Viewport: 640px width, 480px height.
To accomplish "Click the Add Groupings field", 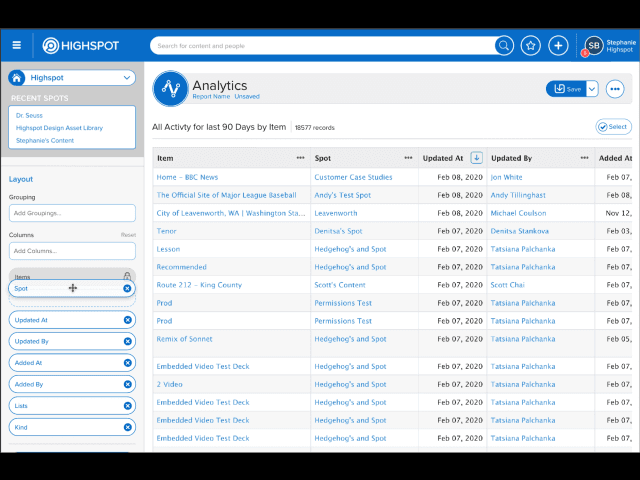I will click(x=72, y=213).
